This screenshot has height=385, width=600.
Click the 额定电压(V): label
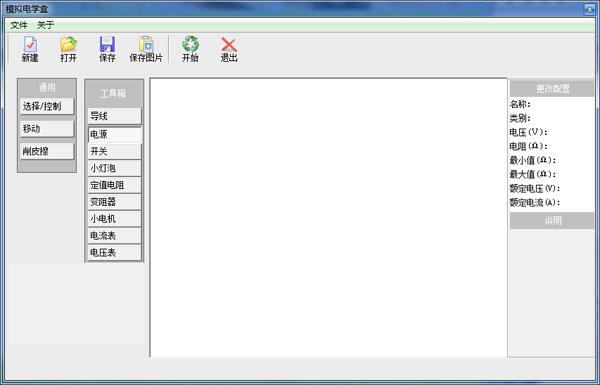(535, 189)
